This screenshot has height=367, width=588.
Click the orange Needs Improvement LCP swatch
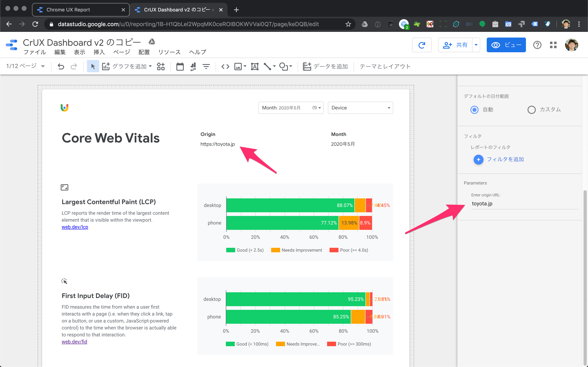[275, 250]
